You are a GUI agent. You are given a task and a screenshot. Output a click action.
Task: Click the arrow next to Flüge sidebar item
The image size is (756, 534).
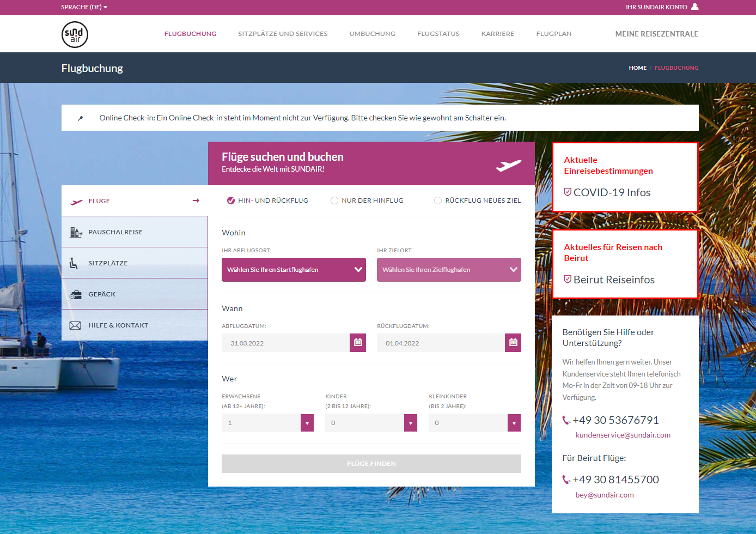pyautogui.click(x=196, y=201)
